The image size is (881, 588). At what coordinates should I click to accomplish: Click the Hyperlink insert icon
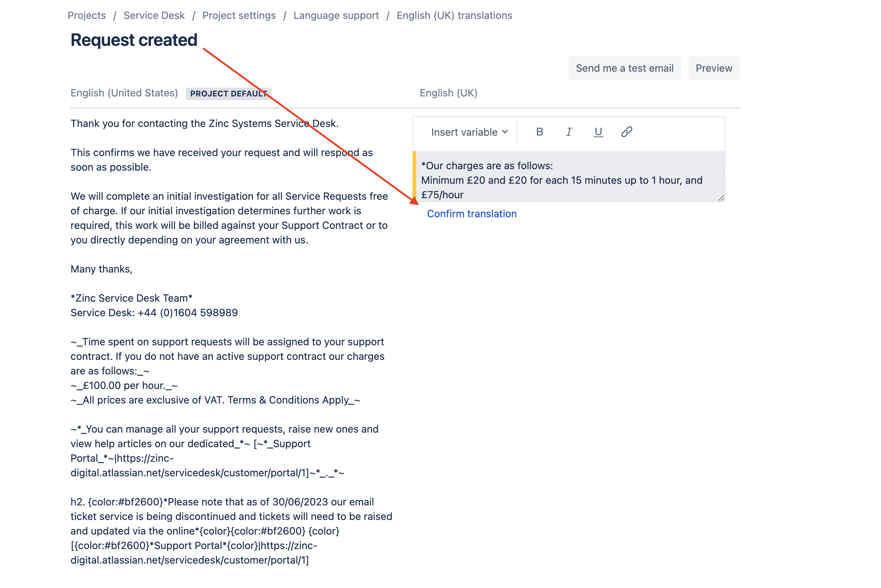[626, 132]
